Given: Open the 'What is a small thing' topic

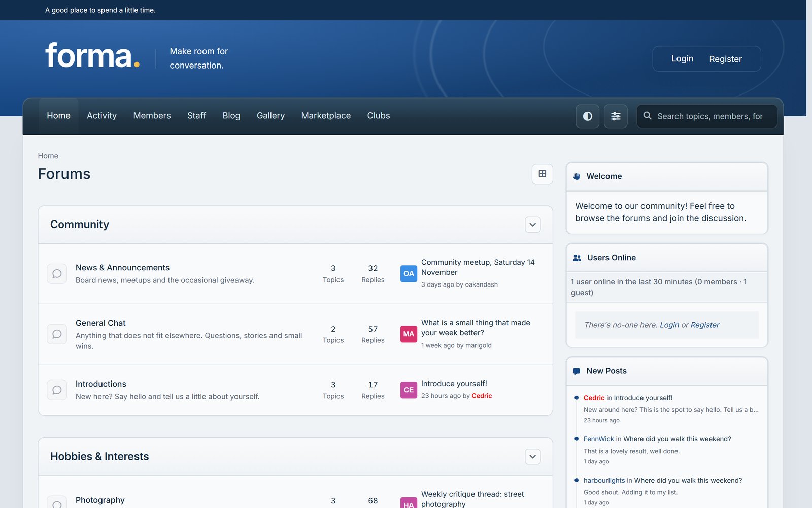Looking at the screenshot, I should pyautogui.click(x=476, y=328).
